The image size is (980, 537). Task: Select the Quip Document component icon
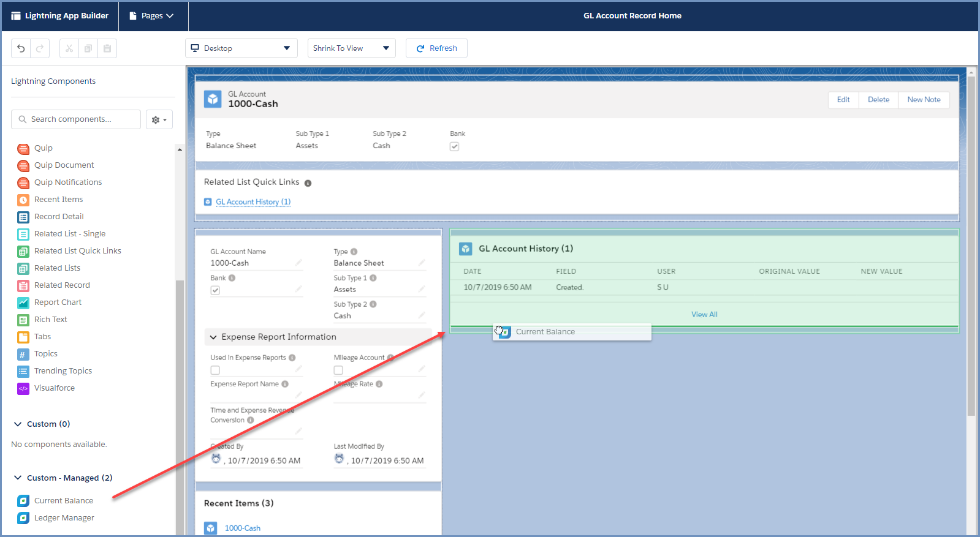tap(23, 165)
